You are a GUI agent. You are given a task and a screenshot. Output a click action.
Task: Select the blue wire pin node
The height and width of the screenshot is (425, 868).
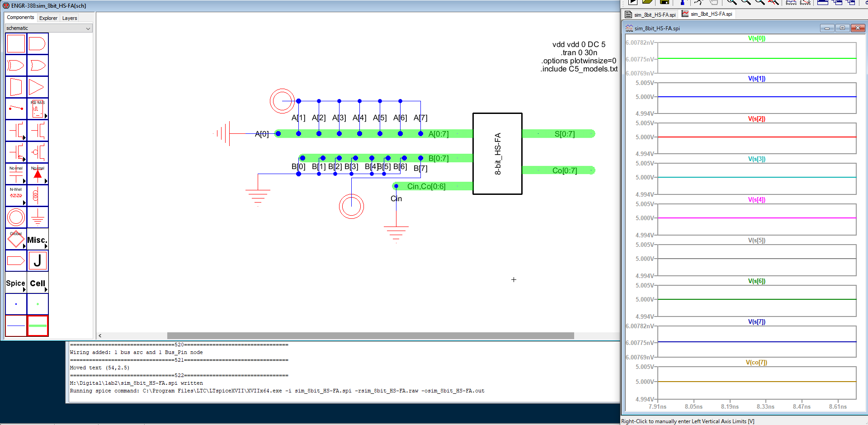pyautogui.click(x=16, y=304)
